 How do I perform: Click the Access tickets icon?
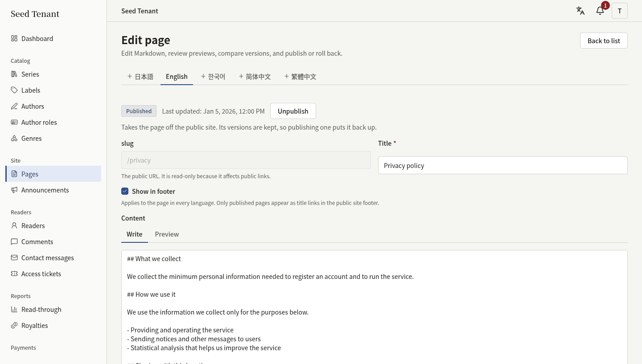tap(14, 274)
